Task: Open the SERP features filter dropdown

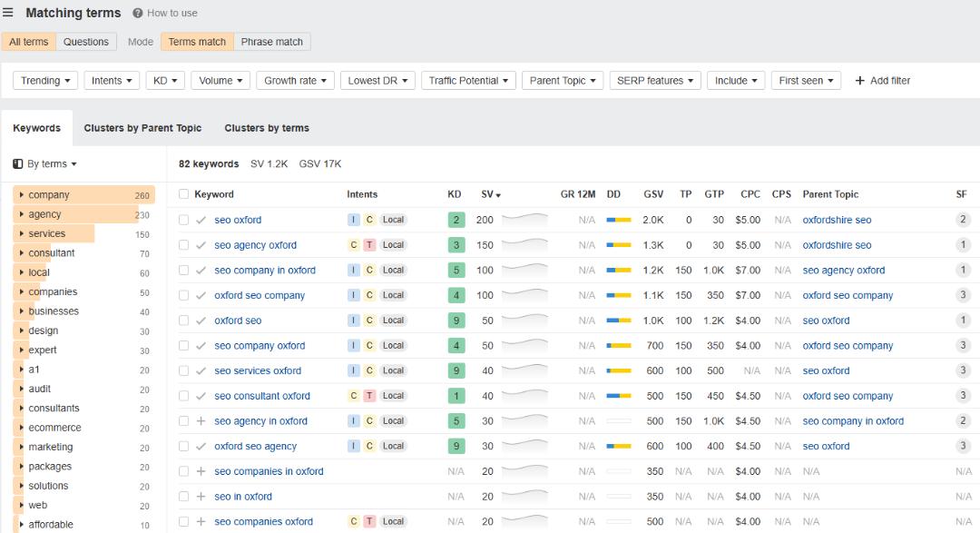Action: click(654, 81)
